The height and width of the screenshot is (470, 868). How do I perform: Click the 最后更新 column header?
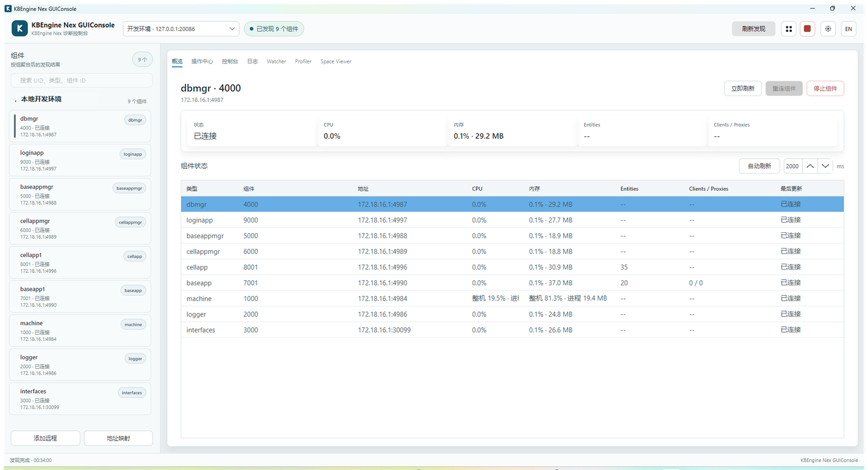791,189
